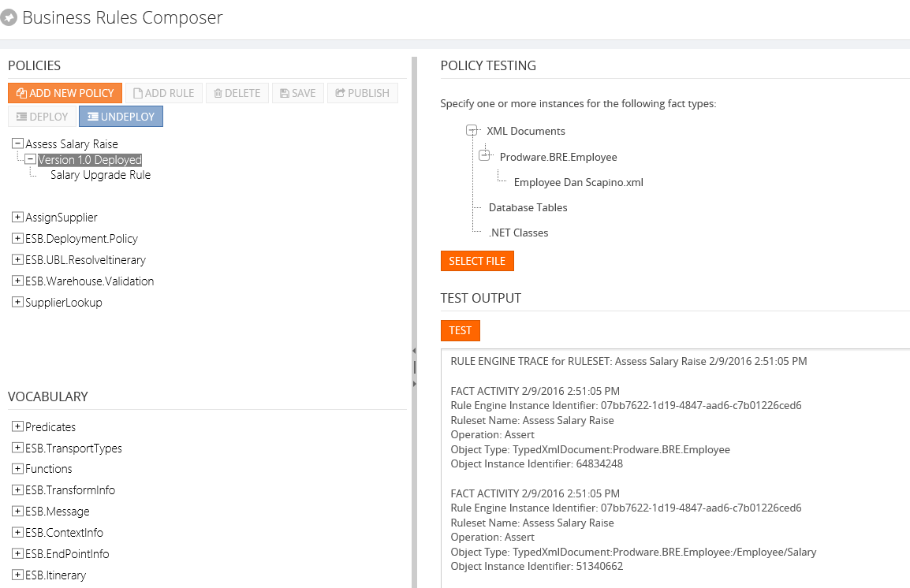Click the Select File button
Viewport: 910px width, 588px height.
(x=477, y=261)
